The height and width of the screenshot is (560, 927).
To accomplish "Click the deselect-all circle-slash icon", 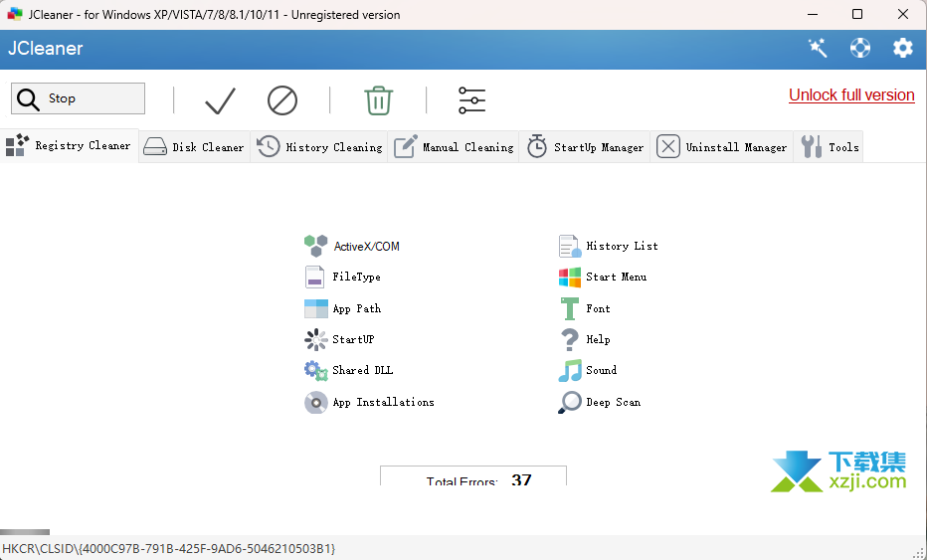I will coord(282,100).
